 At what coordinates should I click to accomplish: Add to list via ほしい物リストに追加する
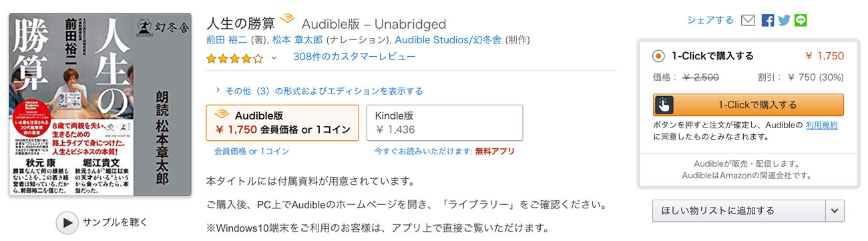[740, 211]
